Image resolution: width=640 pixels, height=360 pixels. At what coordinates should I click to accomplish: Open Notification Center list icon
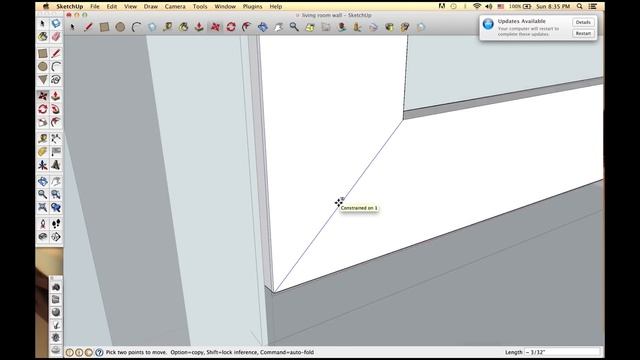[x=593, y=7]
